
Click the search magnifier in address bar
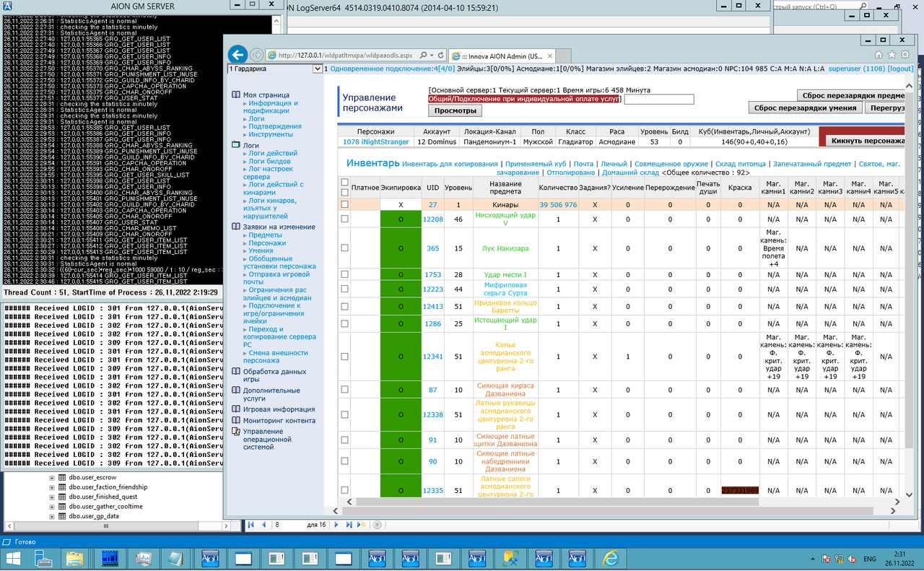coord(423,55)
